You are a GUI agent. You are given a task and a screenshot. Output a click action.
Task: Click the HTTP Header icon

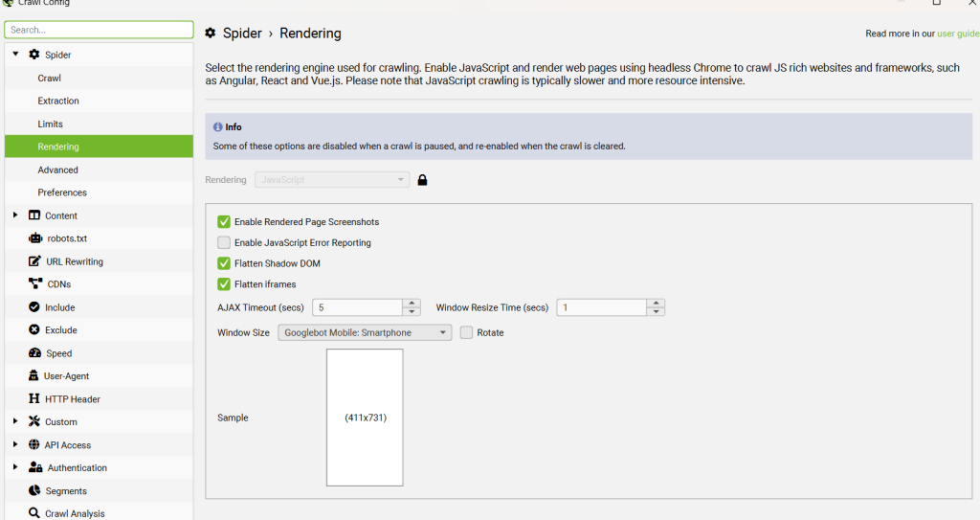tap(33, 398)
